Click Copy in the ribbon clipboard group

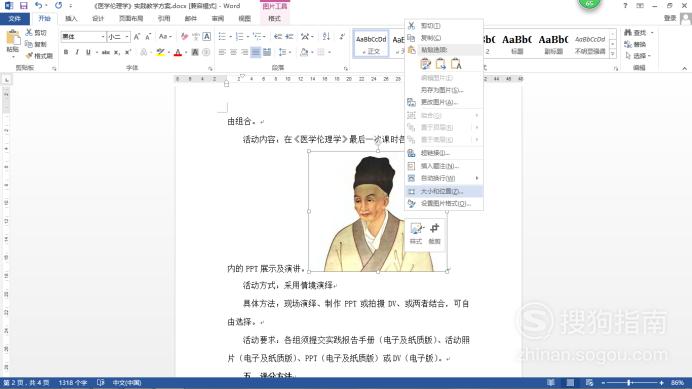click(36, 44)
